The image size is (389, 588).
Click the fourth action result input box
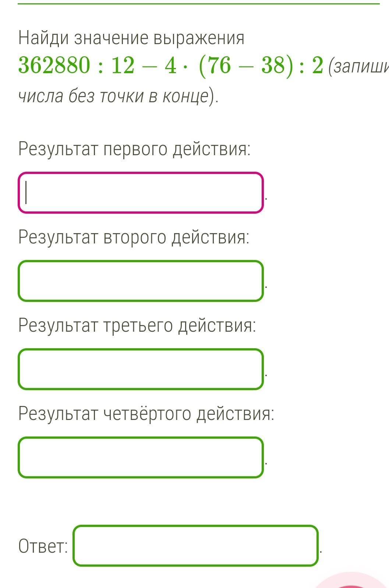coord(141,457)
